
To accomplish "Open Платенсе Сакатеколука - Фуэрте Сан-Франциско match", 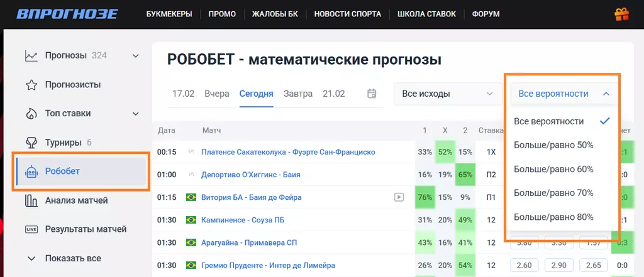I will tap(288, 152).
